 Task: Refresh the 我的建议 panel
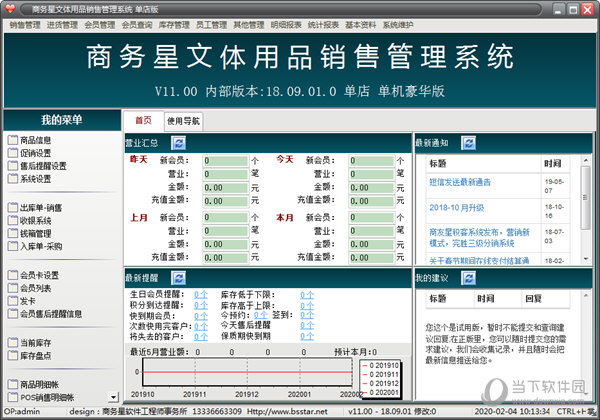tap(468, 278)
